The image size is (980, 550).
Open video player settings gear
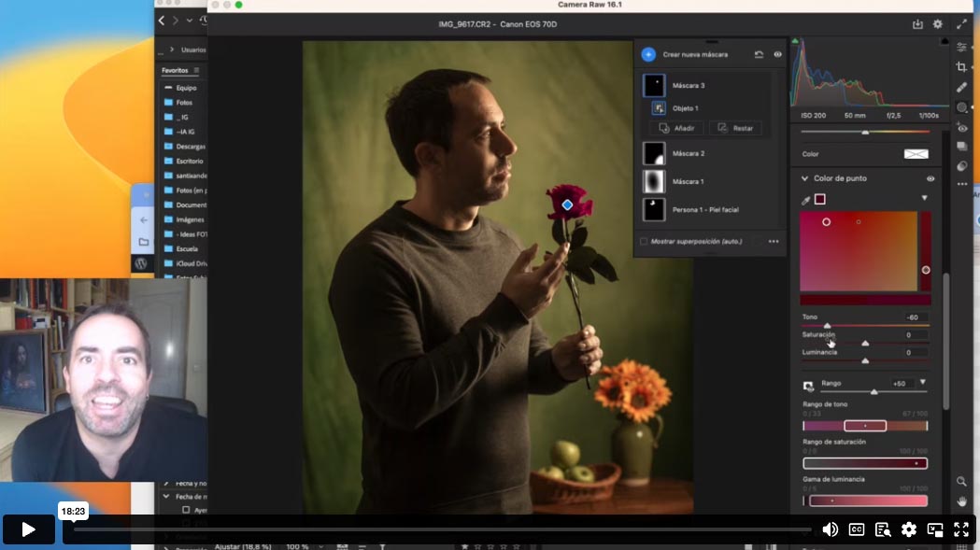909,529
